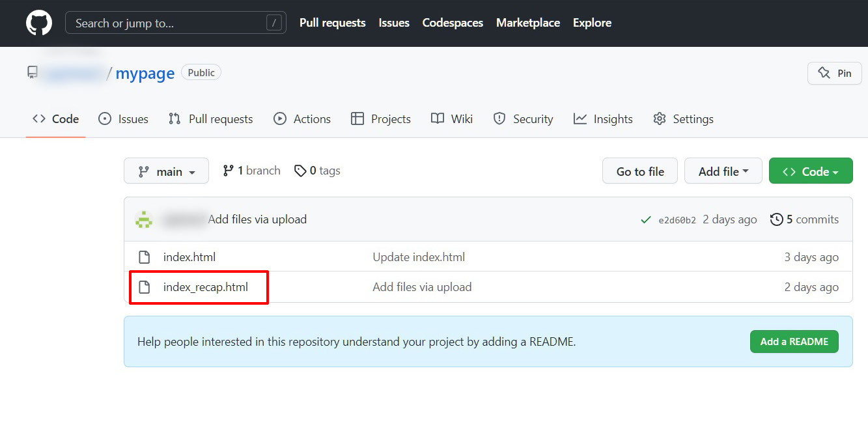The width and height of the screenshot is (868, 446).
Task: Click the Public visibility badge
Action: 201,72
